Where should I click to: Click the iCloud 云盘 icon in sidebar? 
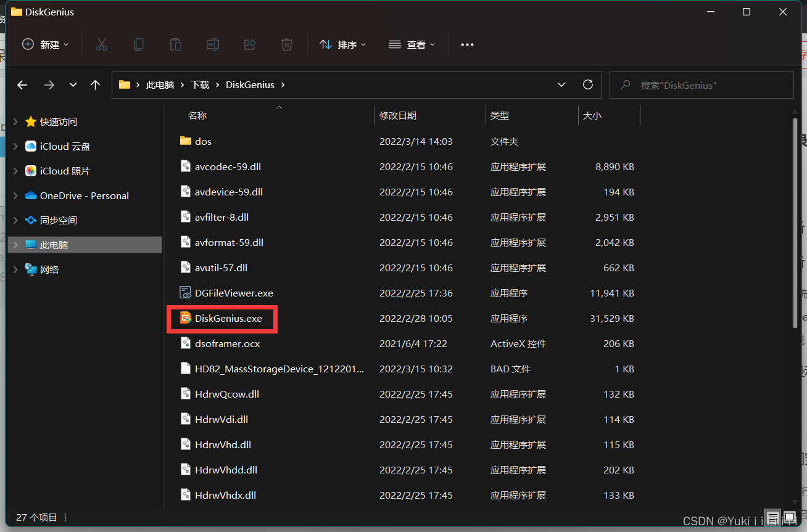(x=31, y=146)
